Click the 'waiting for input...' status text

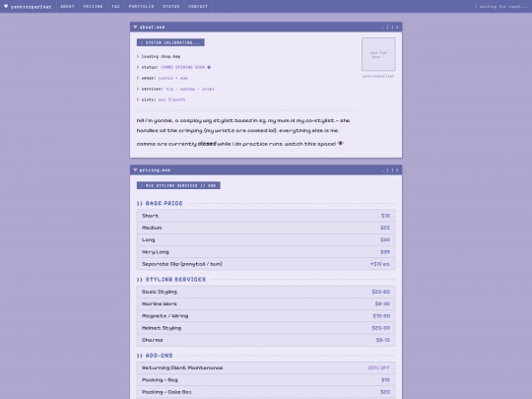[x=501, y=7]
